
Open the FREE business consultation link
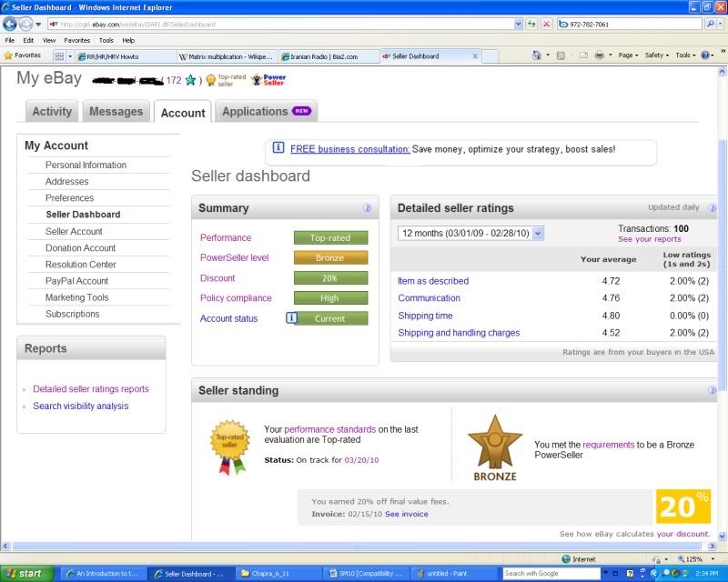(x=350, y=149)
